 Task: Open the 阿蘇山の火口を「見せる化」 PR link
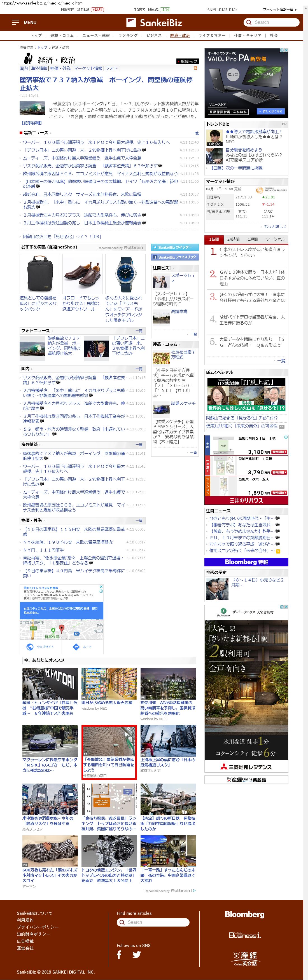tap(62, 237)
